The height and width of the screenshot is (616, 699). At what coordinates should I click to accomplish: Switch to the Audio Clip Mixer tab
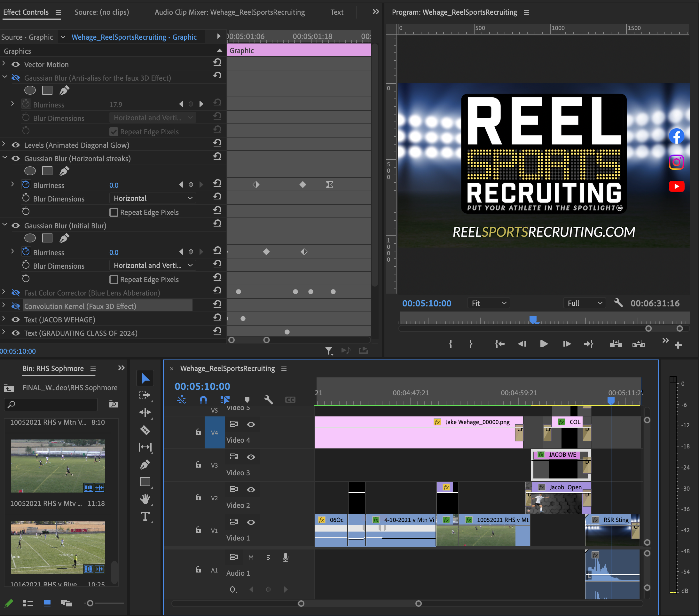pos(230,12)
